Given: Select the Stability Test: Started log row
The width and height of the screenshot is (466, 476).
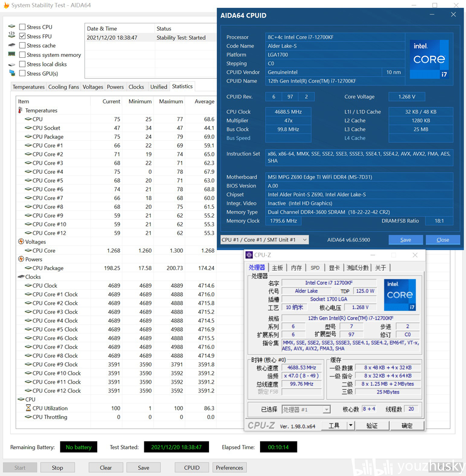Looking at the screenshot, I should (151, 38).
